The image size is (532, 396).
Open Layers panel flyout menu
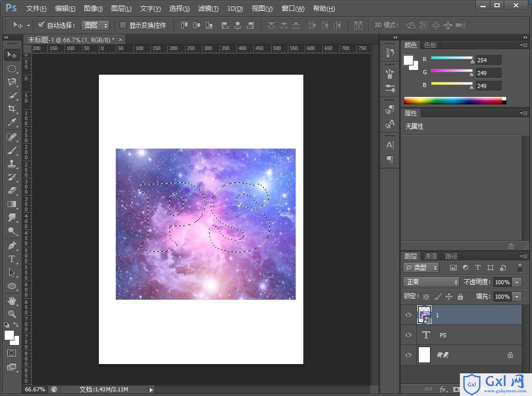point(524,256)
